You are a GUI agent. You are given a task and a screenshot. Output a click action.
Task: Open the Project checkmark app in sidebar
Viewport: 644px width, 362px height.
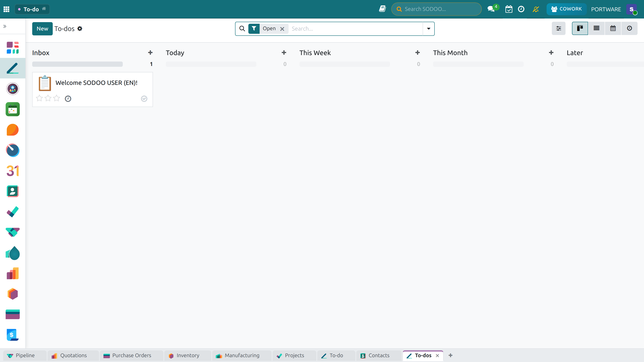(x=13, y=212)
